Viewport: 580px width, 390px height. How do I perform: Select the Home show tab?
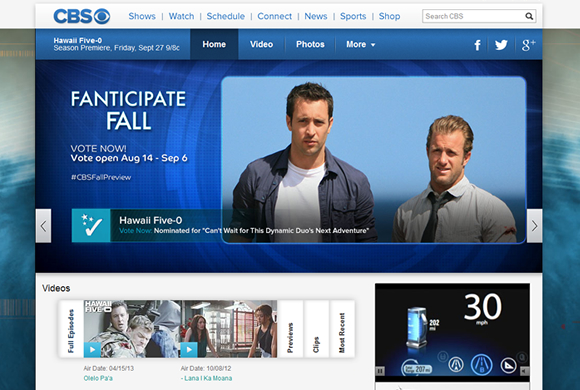[214, 44]
